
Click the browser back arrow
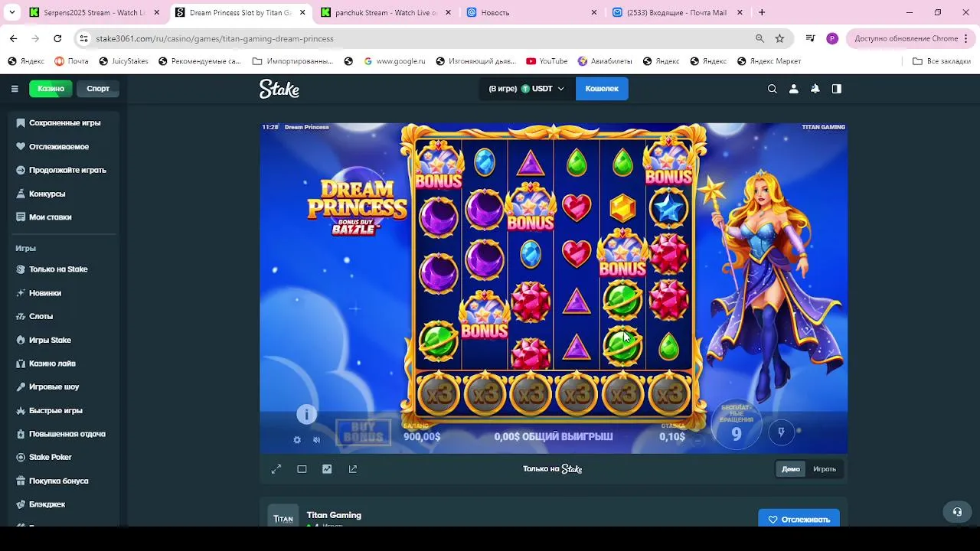tap(13, 38)
